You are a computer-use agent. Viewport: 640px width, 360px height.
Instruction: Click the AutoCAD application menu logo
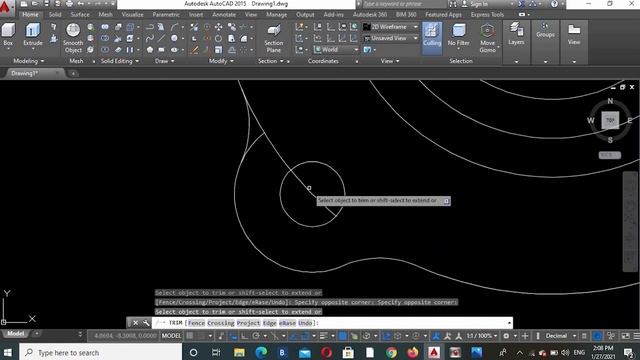(x=6, y=7)
